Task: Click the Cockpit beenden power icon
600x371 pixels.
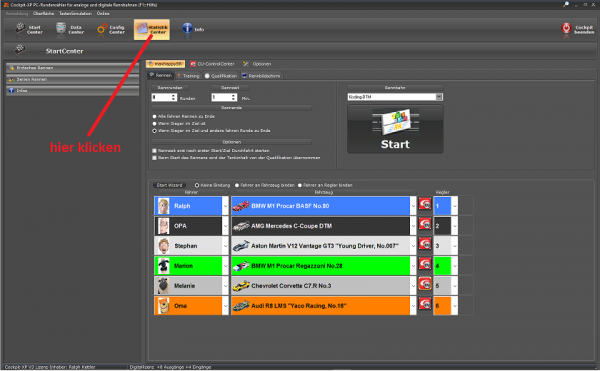Action: (x=566, y=29)
